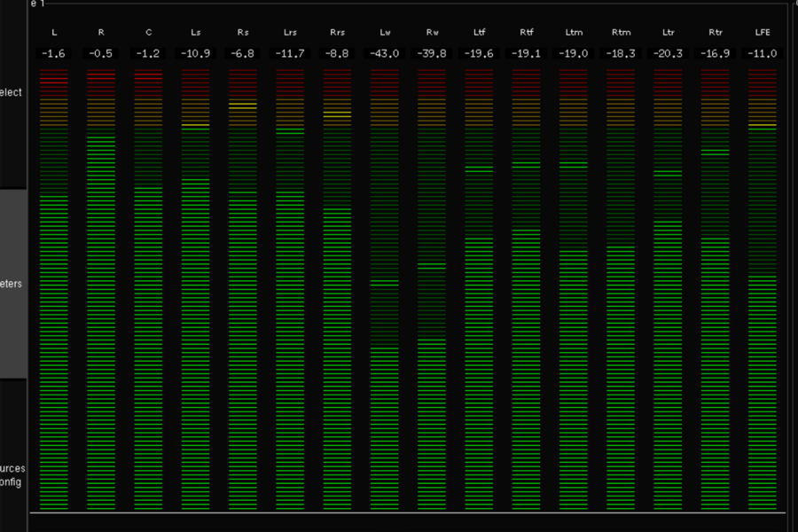This screenshot has height=532, width=798.
Task: Click the LFE channel label
Action: [762, 32]
